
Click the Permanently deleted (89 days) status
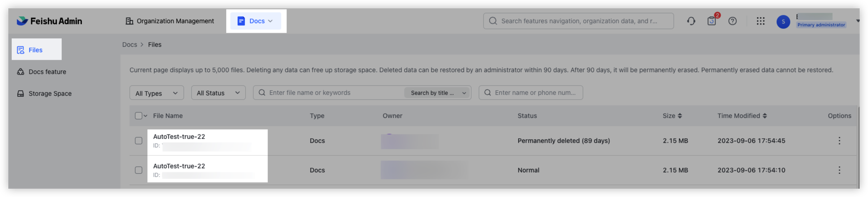pos(564,141)
